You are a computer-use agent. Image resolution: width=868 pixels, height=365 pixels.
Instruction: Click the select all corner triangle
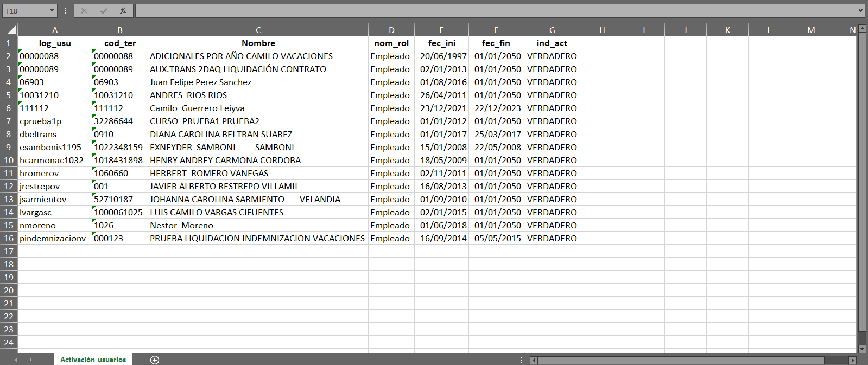[11, 30]
